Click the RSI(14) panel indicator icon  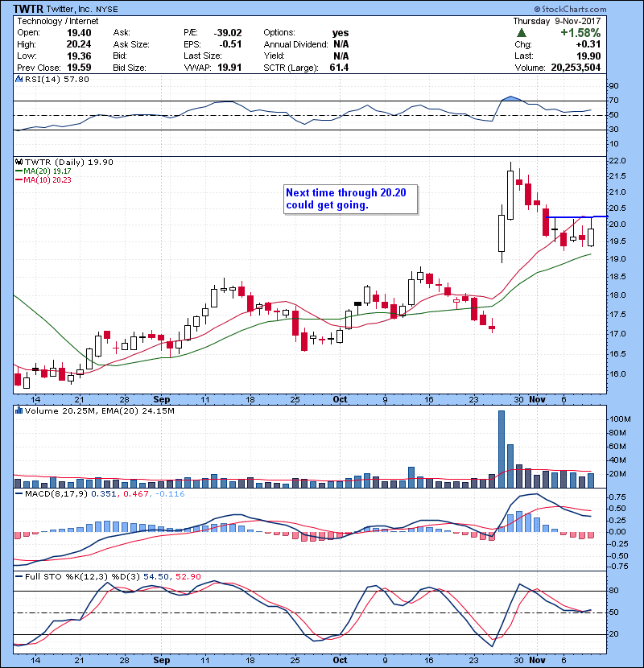[19, 79]
